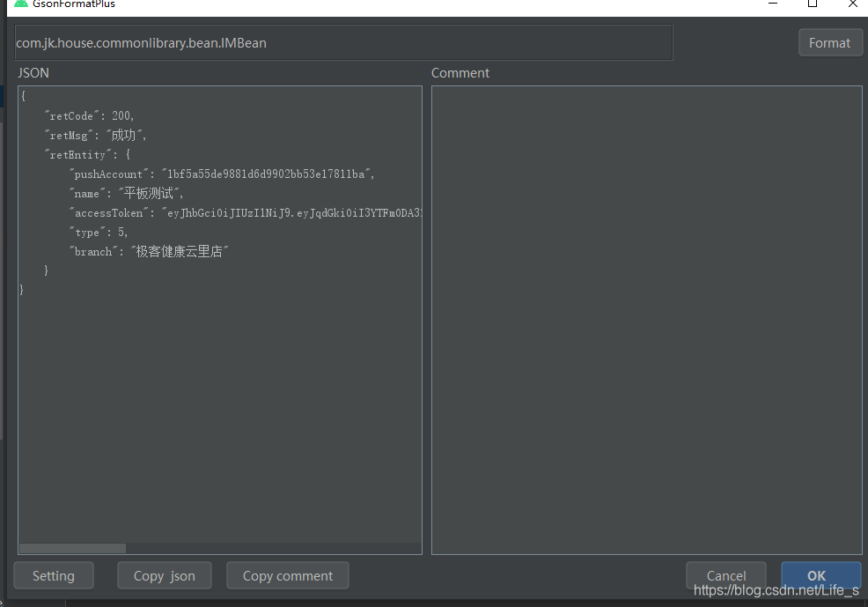
Task: Click inside the empty Comment panel
Action: click(x=647, y=317)
